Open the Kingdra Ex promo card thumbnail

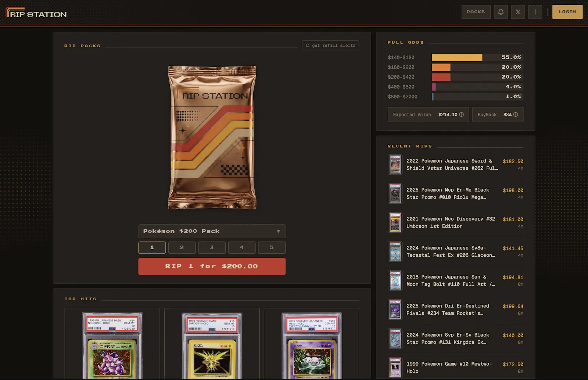[x=395, y=339]
